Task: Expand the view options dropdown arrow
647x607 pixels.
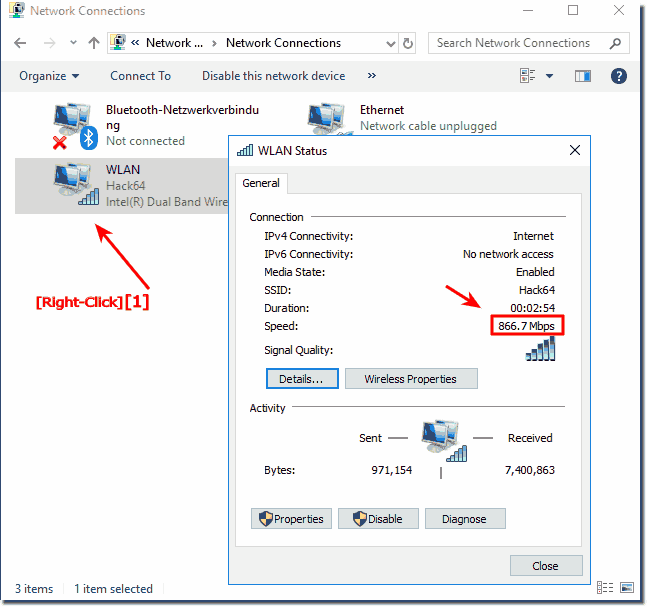Action: click(549, 76)
